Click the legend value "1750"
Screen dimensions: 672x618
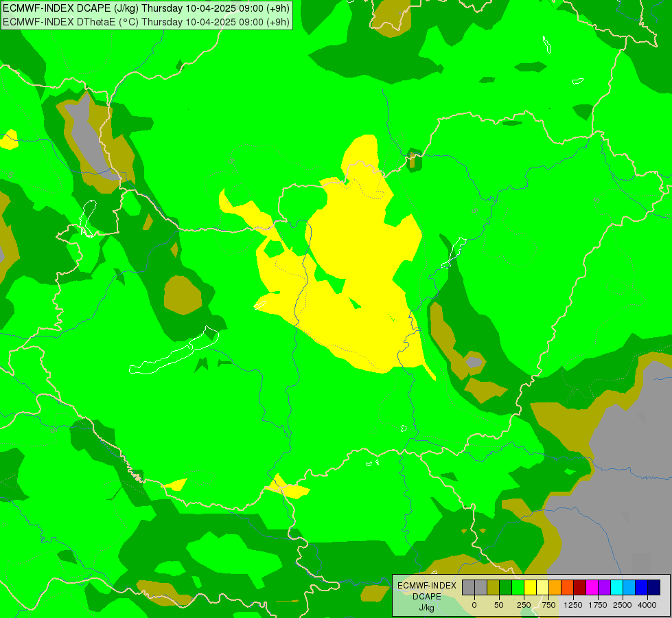[x=598, y=605]
